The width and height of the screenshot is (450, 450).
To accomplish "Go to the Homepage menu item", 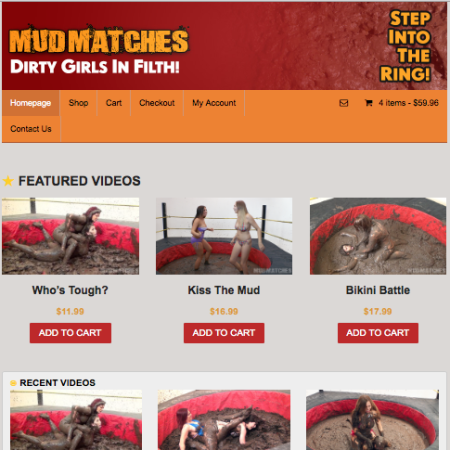I will point(30,103).
